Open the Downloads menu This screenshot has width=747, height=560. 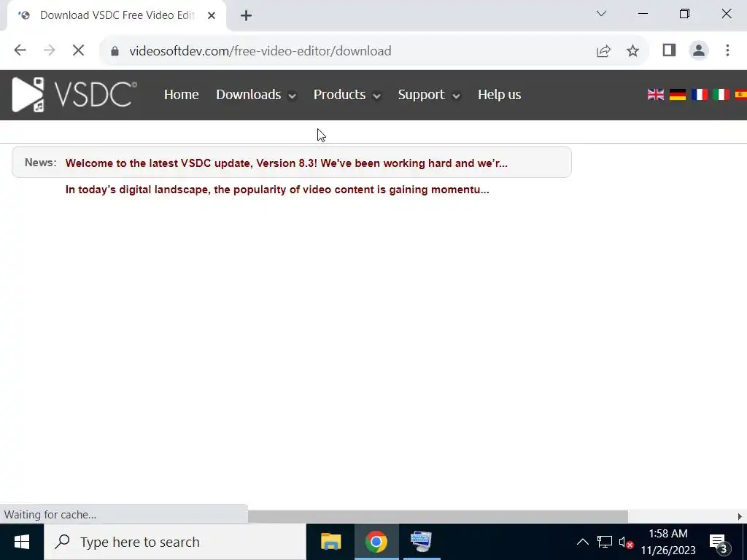pyautogui.click(x=249, y=94)
